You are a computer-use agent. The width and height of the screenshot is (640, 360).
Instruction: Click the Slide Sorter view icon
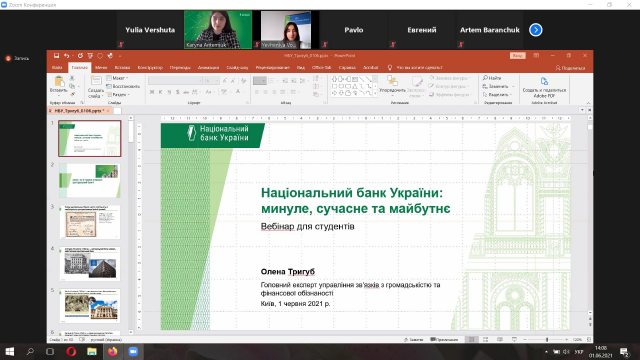[485, 340]
